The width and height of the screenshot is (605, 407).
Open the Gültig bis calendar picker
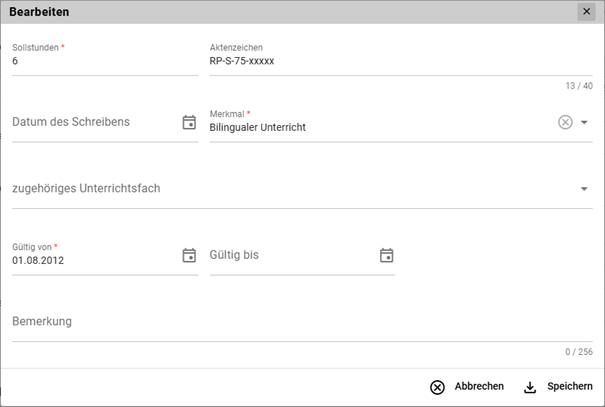[x=387, y=255]
